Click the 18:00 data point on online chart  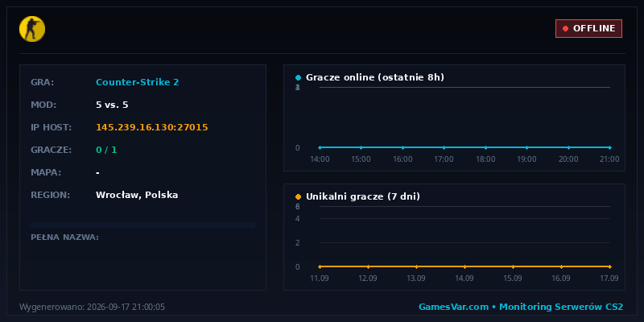(485, 147)
